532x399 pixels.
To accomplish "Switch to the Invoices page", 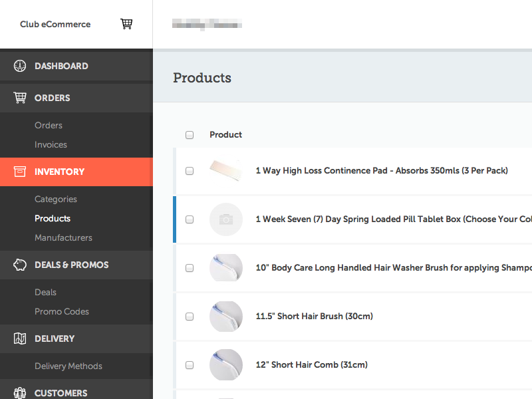I will click(51, 144).
